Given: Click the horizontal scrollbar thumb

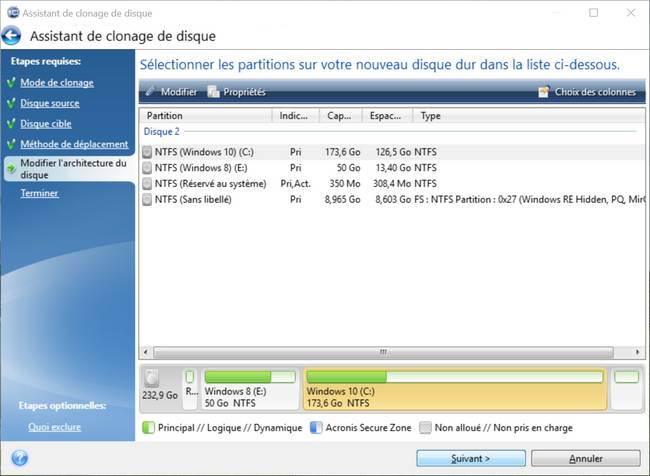Looking at the screenshot, I should pos(383,352).
